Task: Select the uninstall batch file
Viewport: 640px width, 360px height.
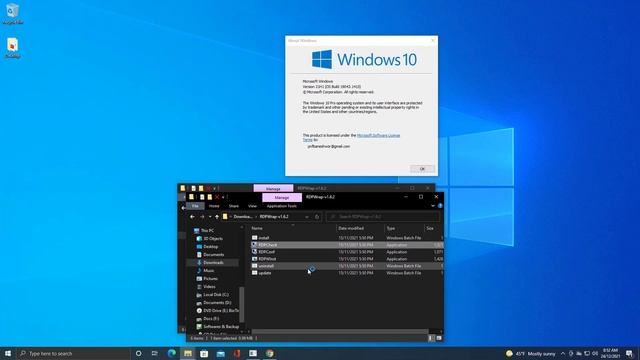Action: point(346,266)
